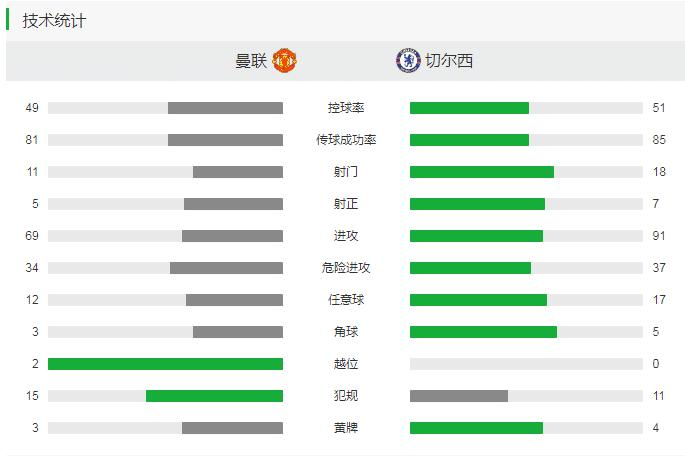The width and height of the screenshot is (685, 456).
Task: Click the 控球率 stat label
Action: point(346,108)
